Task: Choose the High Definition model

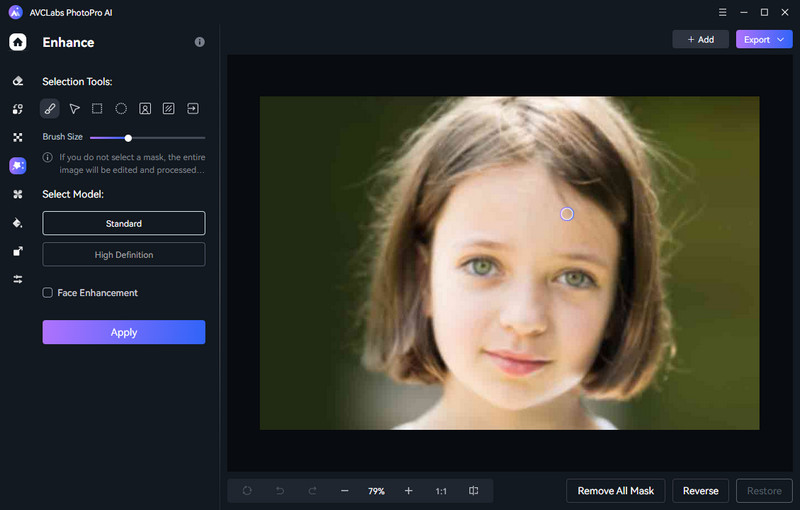Action: (124, 254)
